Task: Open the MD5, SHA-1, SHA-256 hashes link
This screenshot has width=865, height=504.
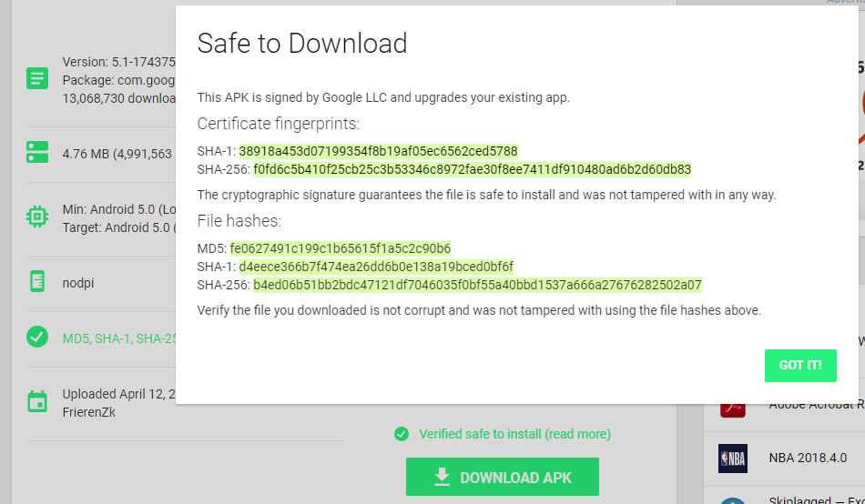Action: pyautogui.click(x=118, y=338)
